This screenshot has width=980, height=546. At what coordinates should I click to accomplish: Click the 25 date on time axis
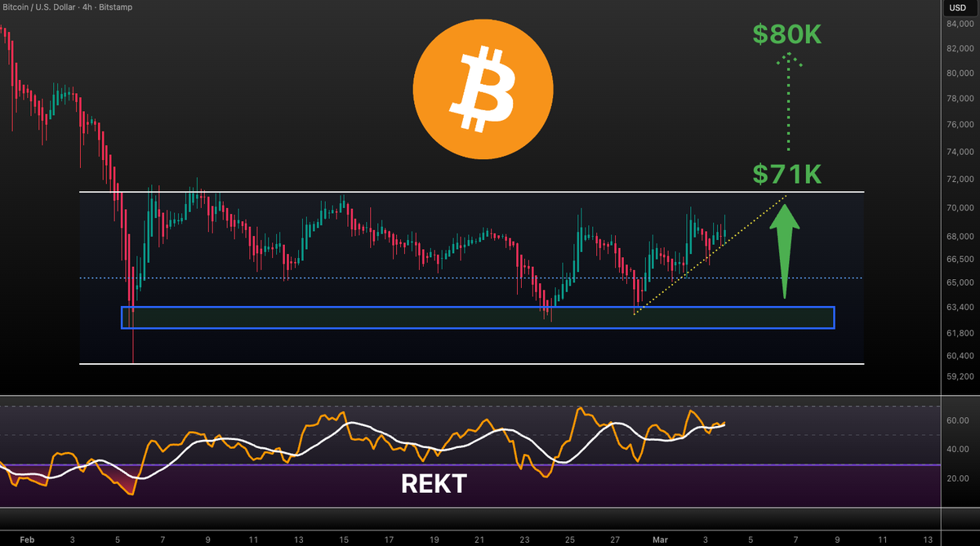pos(570,540)
